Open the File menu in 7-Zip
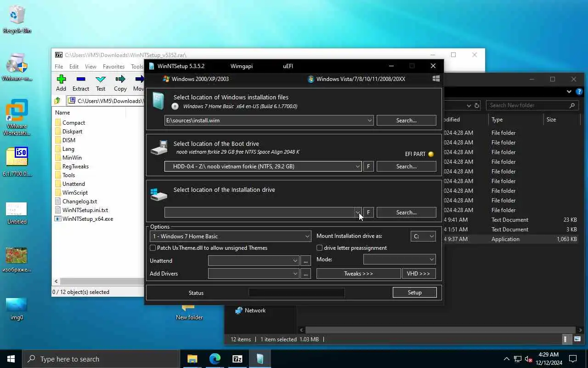This screenshot has height=368, width=588. [59, 67]
